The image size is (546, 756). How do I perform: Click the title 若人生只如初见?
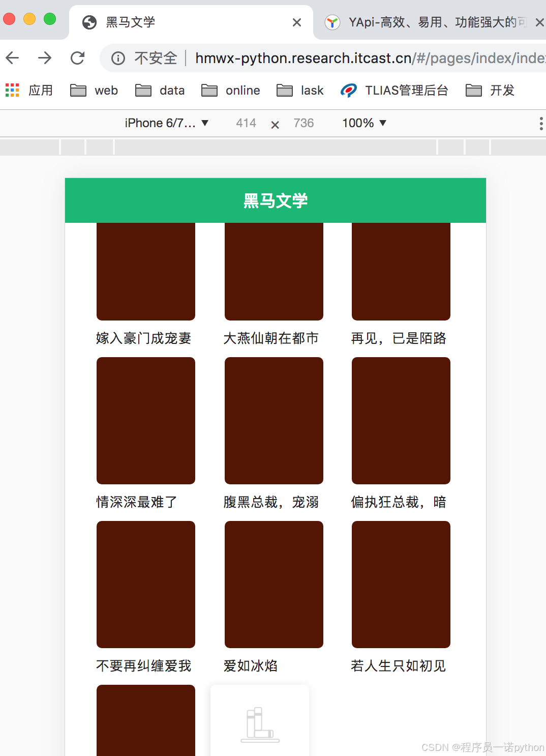pyautogui.click(x=399, y=666)
